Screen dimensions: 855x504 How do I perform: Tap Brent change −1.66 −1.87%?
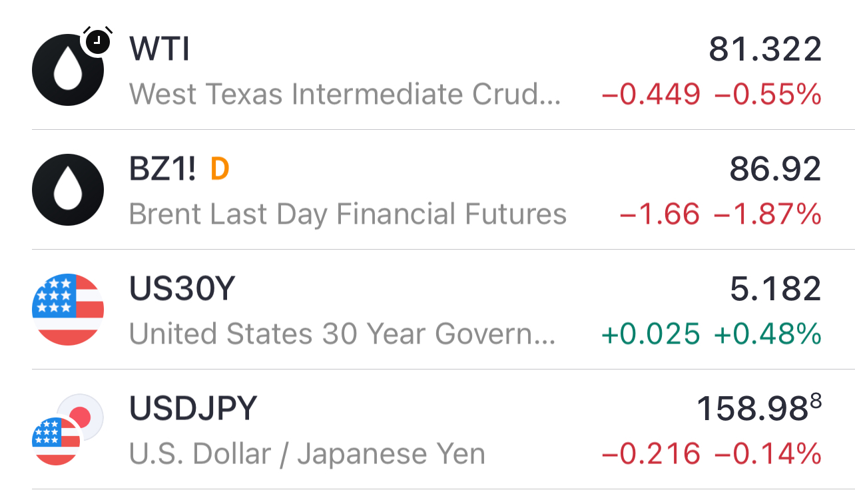(x=720, y=214)
